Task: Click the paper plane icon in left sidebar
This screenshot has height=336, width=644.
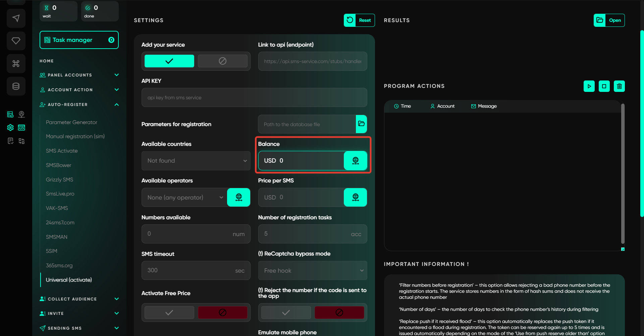Action: point(16,18)
